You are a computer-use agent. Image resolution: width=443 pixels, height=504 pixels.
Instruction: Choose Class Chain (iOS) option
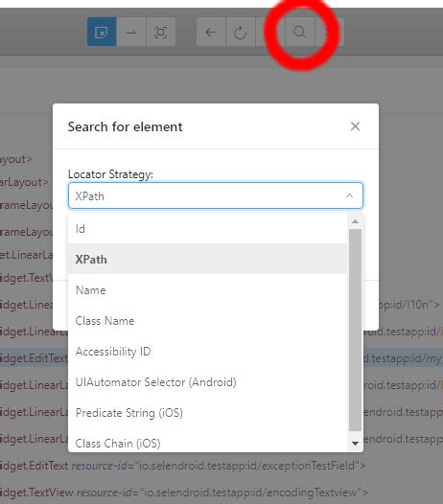207,444
